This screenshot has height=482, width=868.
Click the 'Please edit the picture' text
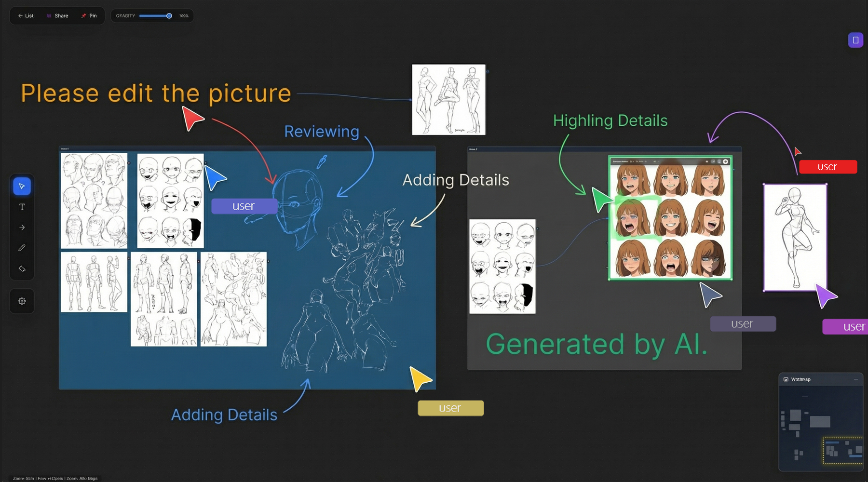(x=156, y=94)
